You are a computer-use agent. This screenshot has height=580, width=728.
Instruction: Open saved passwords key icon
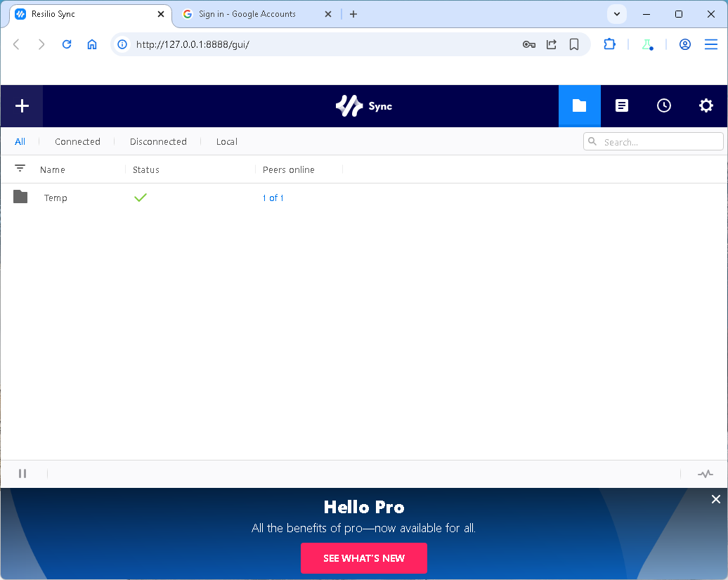pyautogui.click(x=529, y=44)
